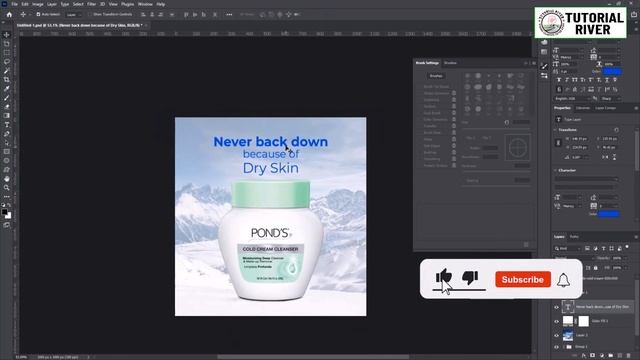
Task: Select the Hand tool
Action: tap(7, 179)
